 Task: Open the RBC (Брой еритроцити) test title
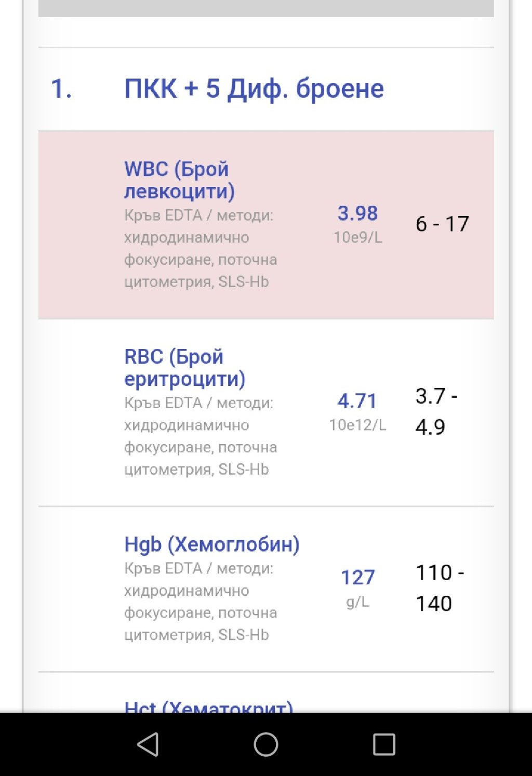tap(184, 367)
